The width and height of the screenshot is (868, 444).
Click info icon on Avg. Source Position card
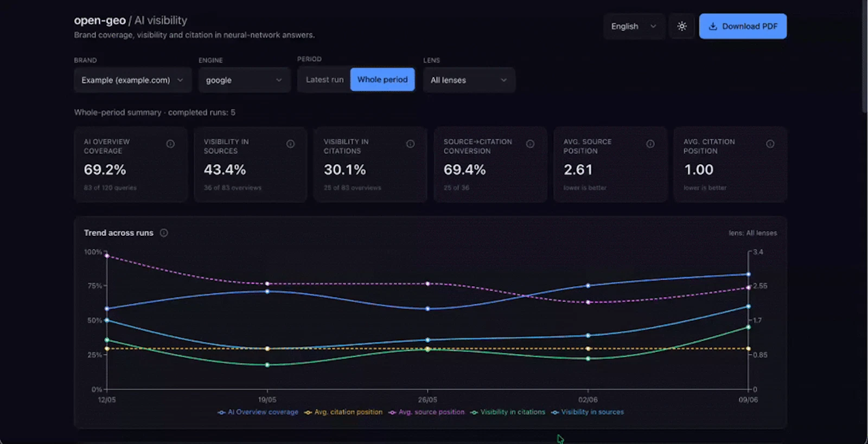[650, 144]
